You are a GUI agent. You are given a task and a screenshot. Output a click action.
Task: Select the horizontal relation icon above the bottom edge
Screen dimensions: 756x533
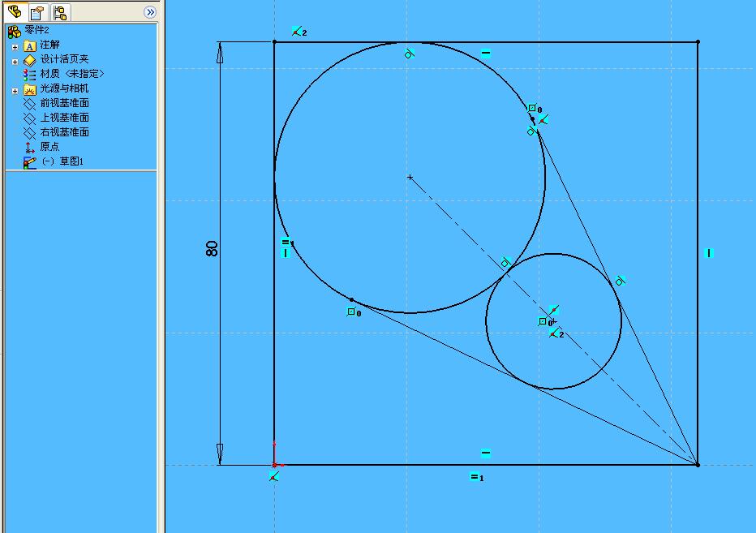tap(486, 453)
